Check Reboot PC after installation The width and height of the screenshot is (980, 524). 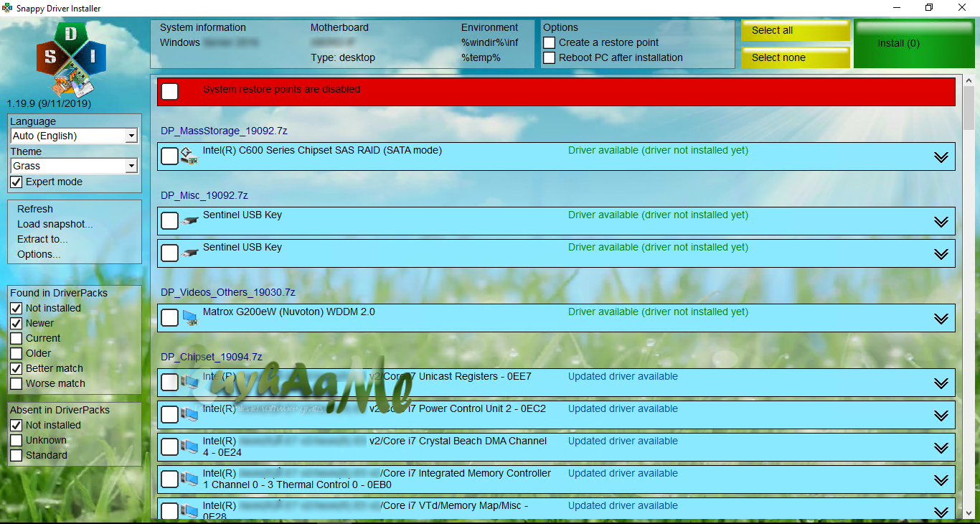pos(550,57)
